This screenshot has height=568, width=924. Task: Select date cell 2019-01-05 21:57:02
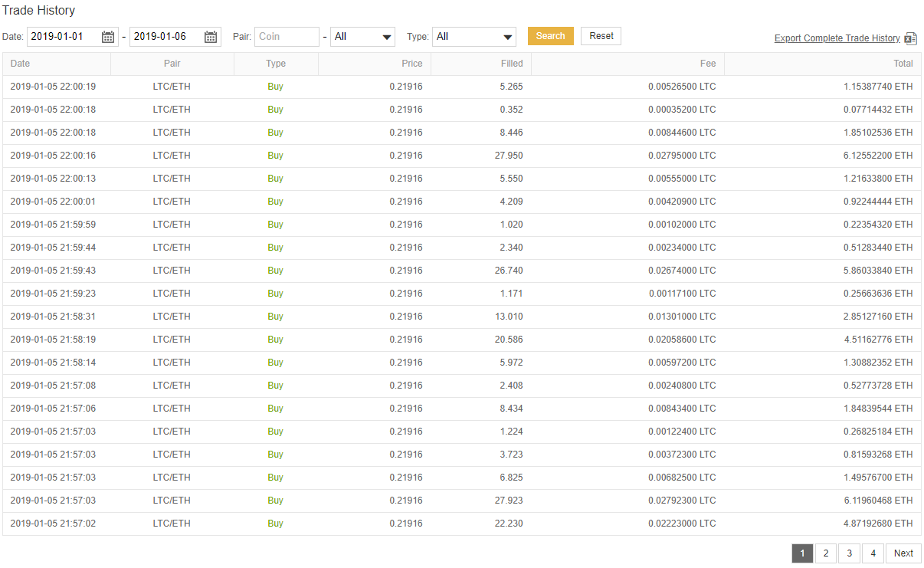pos(53,524)
